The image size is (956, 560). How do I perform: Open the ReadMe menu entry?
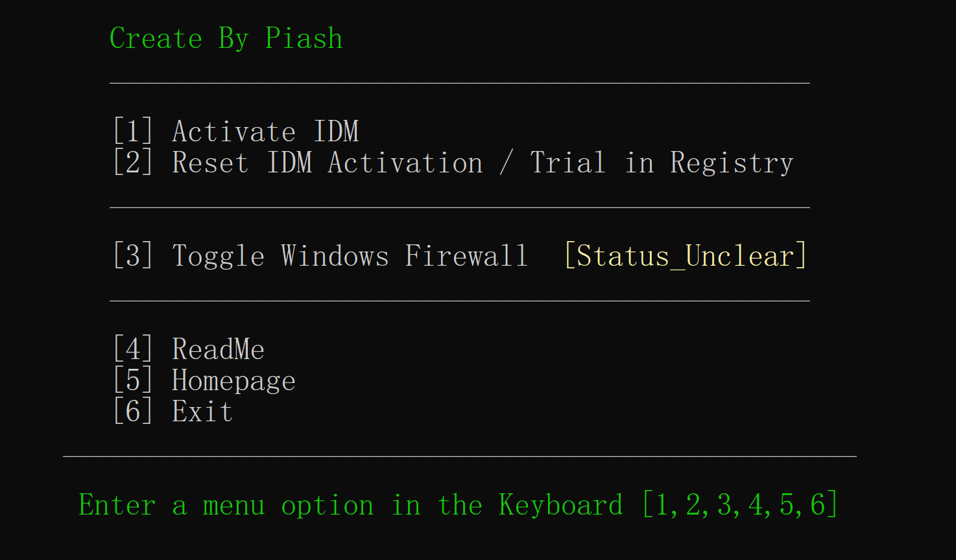tap(218, 349)
